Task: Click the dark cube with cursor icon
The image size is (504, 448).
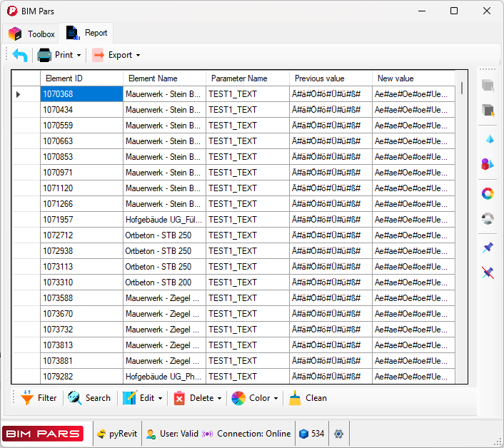Action: [488, 111]
